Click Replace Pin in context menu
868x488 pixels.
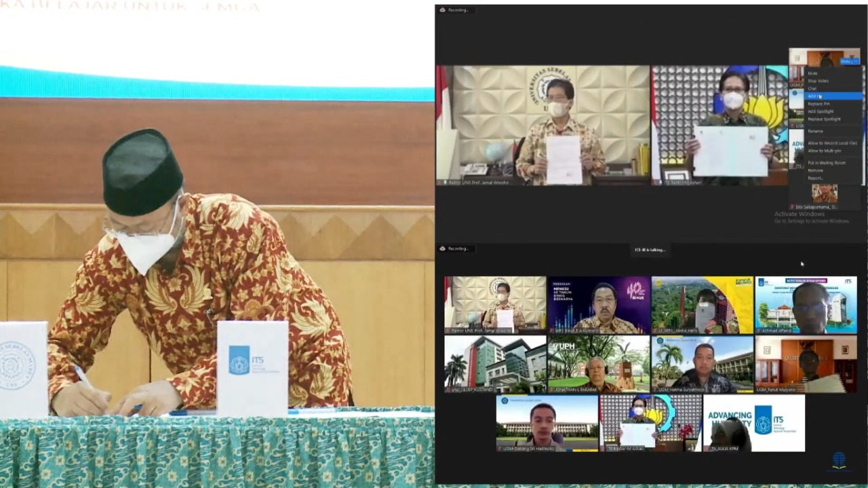[818, 104]
